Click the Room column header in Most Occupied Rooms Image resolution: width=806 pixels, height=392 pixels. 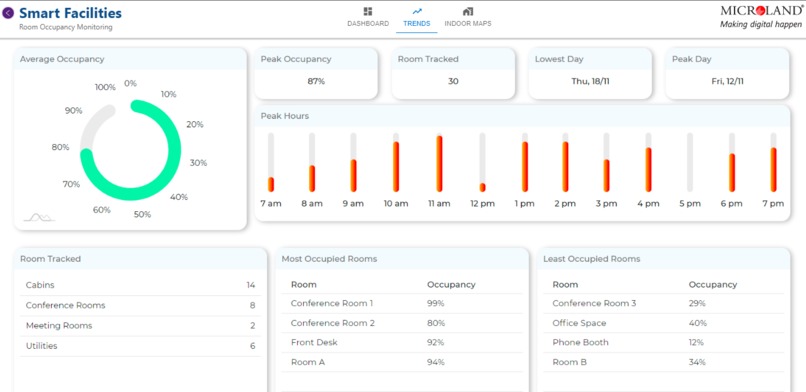pyautogui.click(x=304, y=285)
